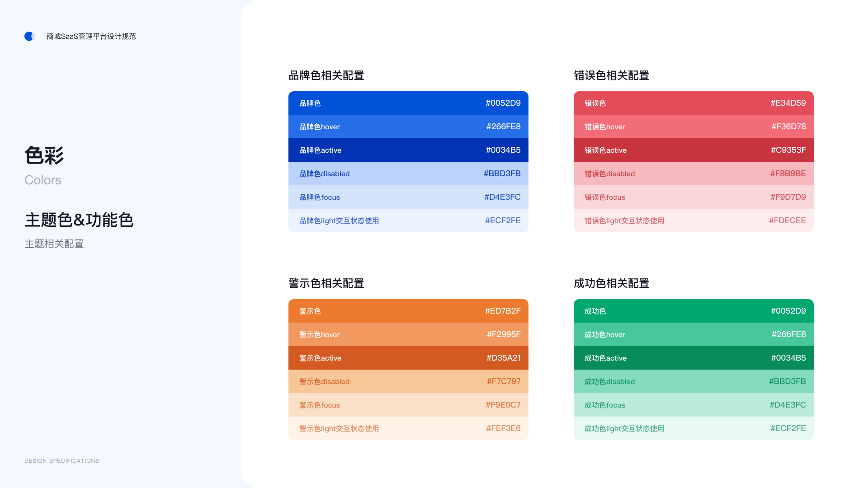The image size is (868, 488).
Task: Select the 成功色focus #D4E3FC swatch
Action: (693, 405)
